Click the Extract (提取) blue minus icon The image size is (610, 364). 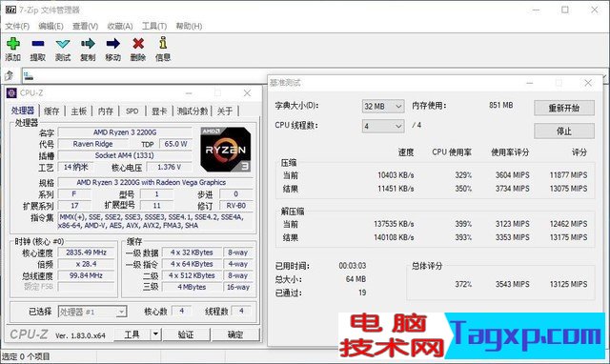point(38,44)
